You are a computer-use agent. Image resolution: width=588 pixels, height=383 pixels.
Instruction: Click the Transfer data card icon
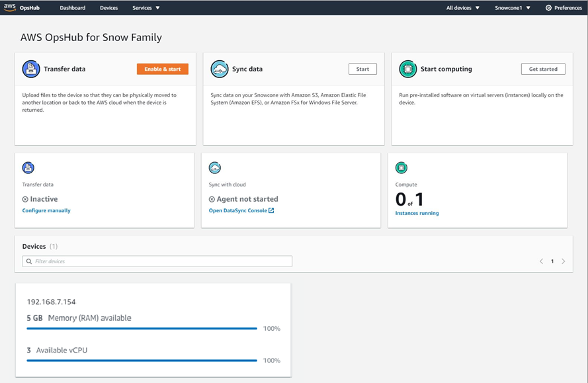pyautogui.click(x=31, y=69)
